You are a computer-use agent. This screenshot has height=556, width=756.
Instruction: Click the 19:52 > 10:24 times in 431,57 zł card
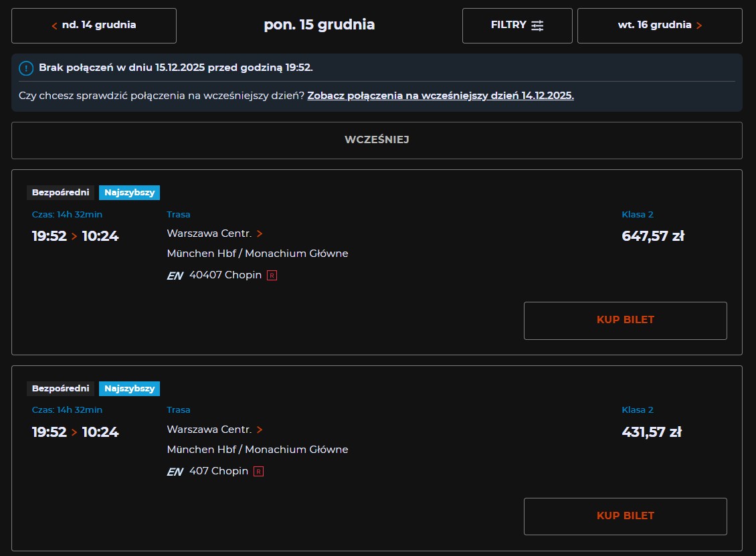tap(75, 432)
